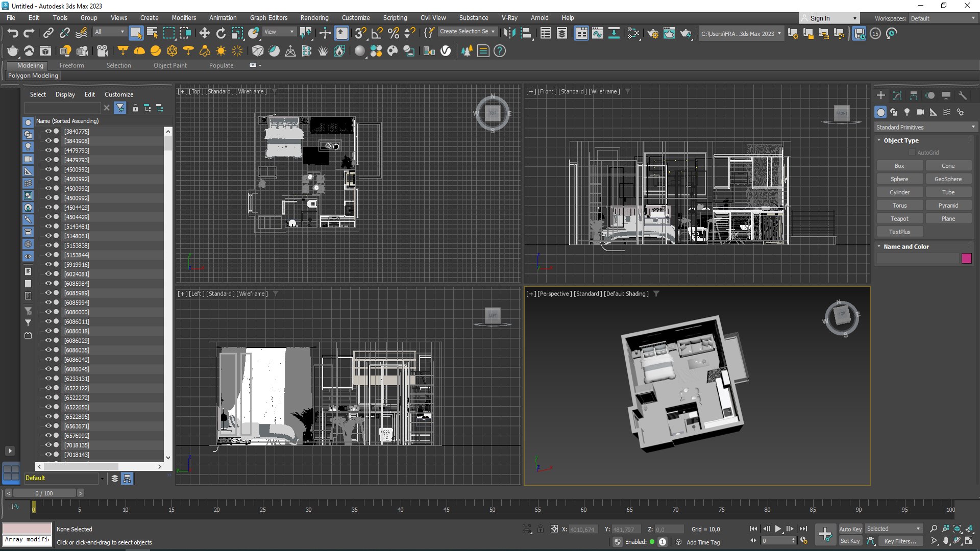Collapse the Name and Color rollout

click(x=906, y=246)
